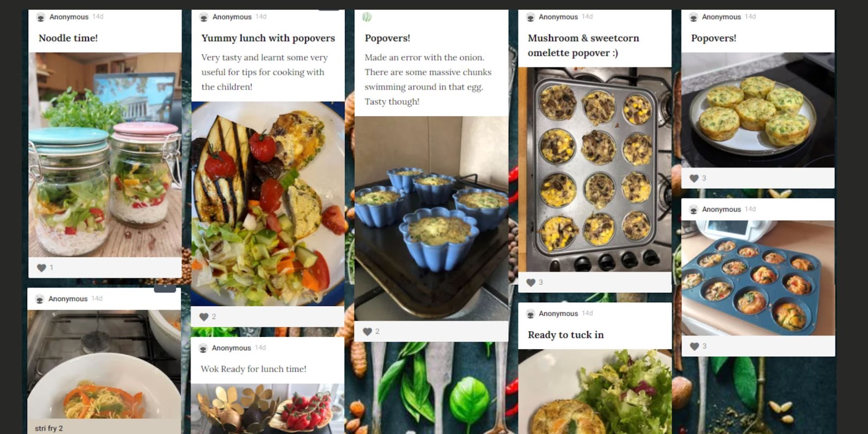Click heart on Yummy lunch with popovers post
This screenshot has width=868, height=434.
(x=204, y=317)
